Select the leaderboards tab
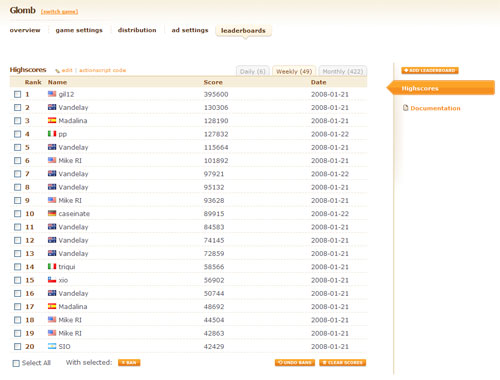The height and width of the screenshot is (380, 500). click(x=243, y=31)
